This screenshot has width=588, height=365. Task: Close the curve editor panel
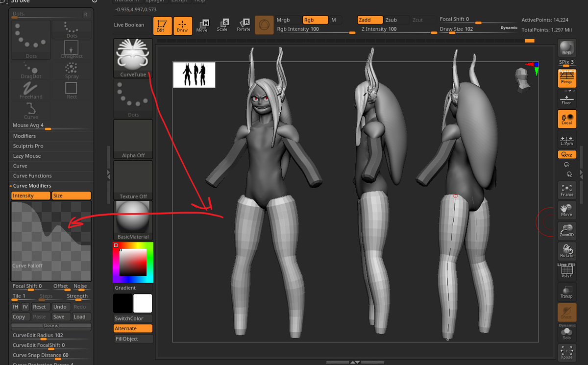coord(51,325)
